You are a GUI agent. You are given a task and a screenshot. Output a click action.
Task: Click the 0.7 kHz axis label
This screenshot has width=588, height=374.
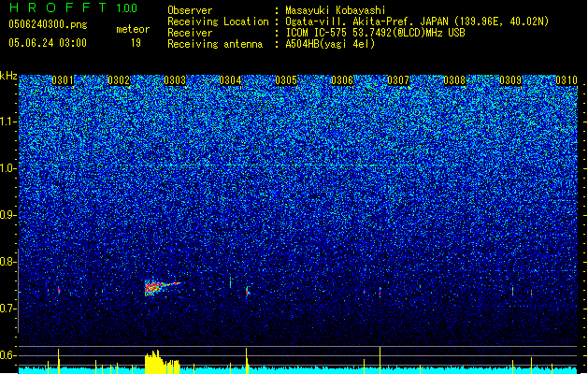click(8, 309)
